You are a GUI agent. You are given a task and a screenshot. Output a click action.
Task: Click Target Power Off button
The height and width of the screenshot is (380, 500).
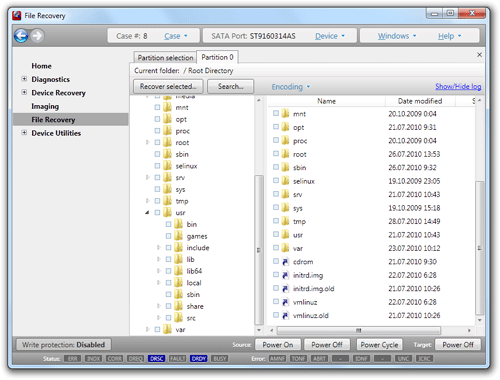(x=458, y=345)
